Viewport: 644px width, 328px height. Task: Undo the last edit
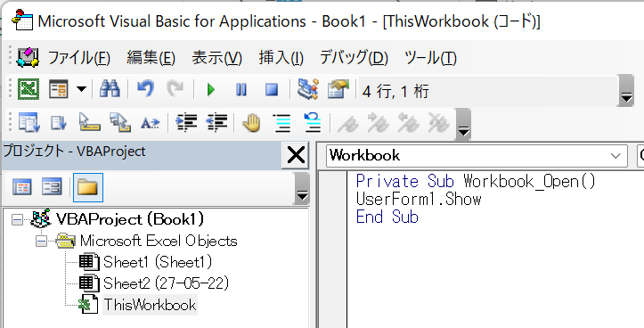coord(145,89)
